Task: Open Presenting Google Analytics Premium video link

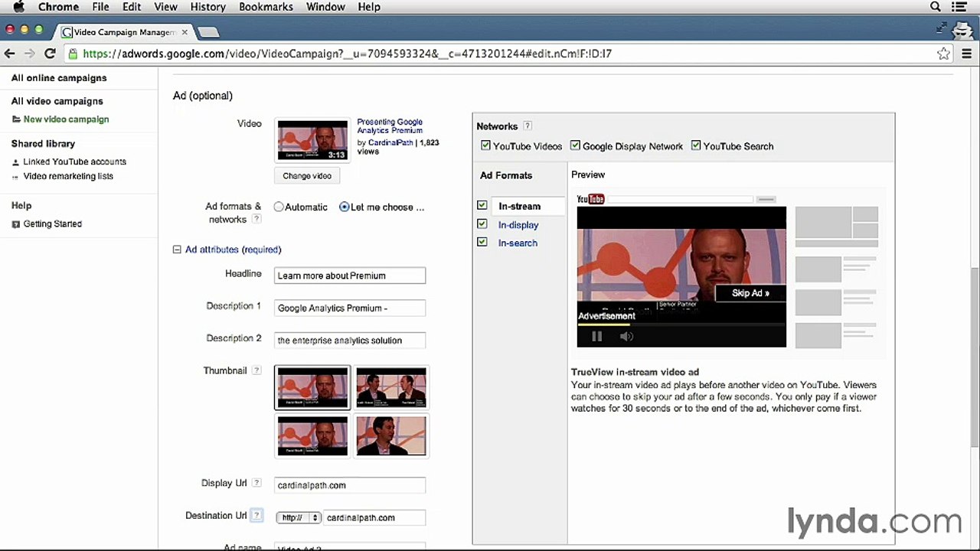Action: tap(390, 126)
